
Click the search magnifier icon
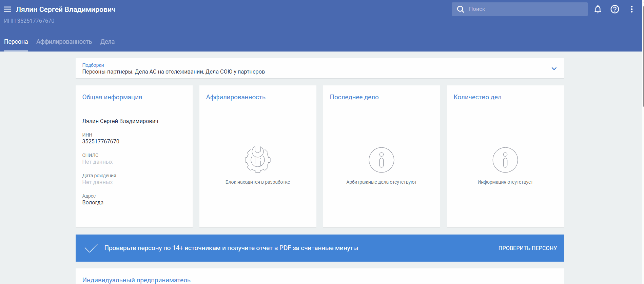460,9
